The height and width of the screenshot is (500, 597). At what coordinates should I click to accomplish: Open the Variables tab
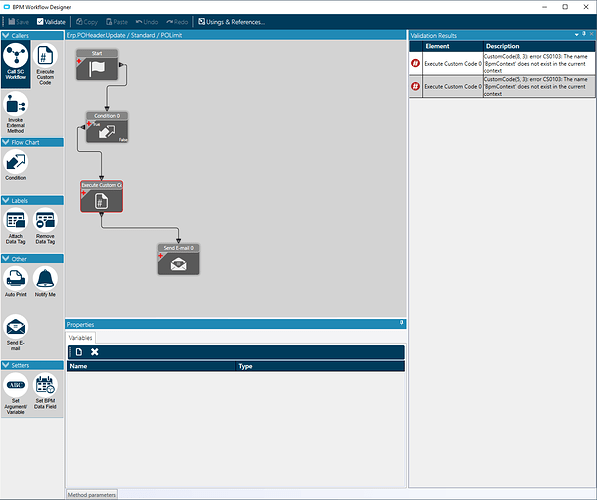(80, 338)
